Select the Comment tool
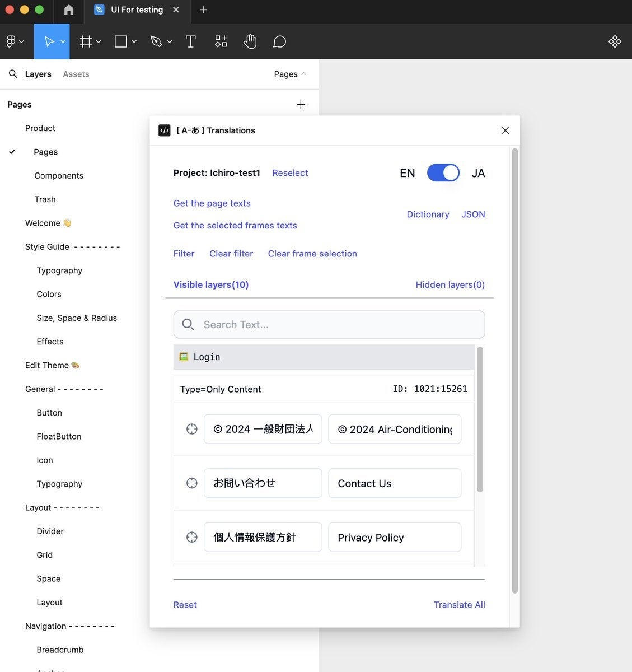Image resolution: width=632 pixels, height=672 pixels. pyautogui.click(x=279, y=41)
